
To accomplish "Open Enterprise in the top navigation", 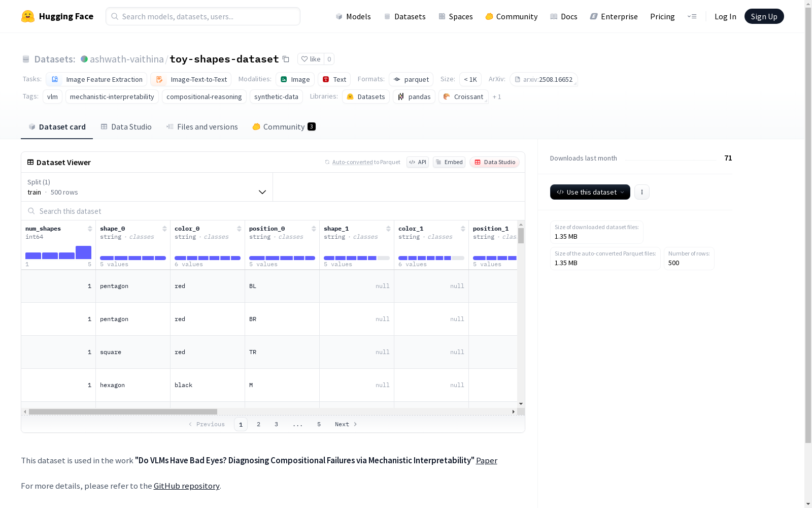I will [614, 16].
